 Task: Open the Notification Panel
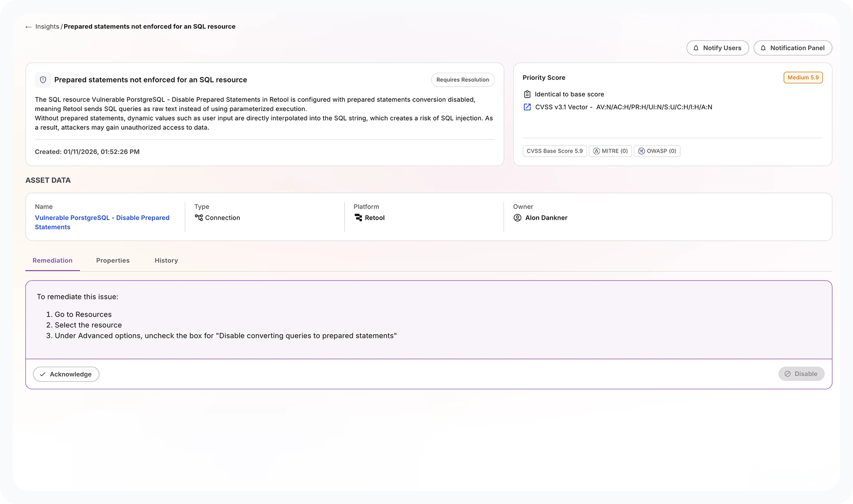coord(793,48)
